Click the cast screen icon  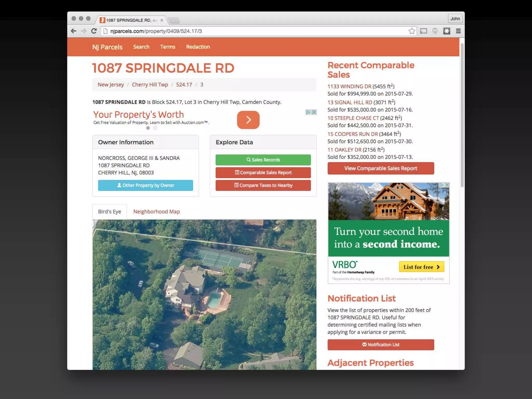pyautogui.click(x=423, y=31)
